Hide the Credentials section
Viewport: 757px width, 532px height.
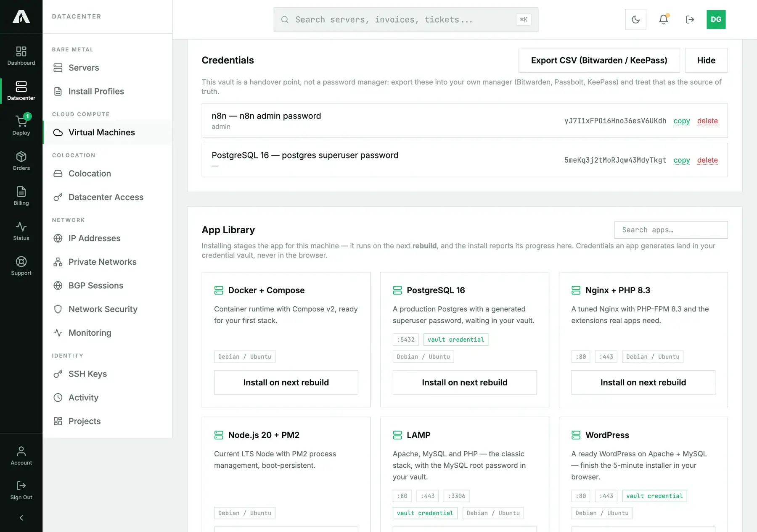click(706, 60)
